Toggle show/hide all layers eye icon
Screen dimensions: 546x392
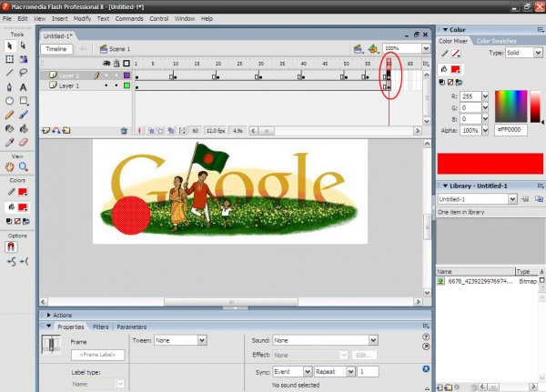click(106, 64)
